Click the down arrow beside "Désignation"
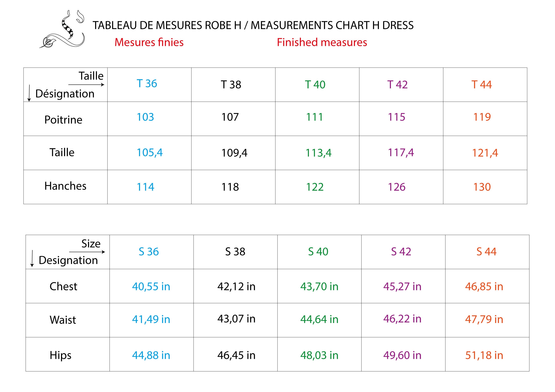 (29, 93)
